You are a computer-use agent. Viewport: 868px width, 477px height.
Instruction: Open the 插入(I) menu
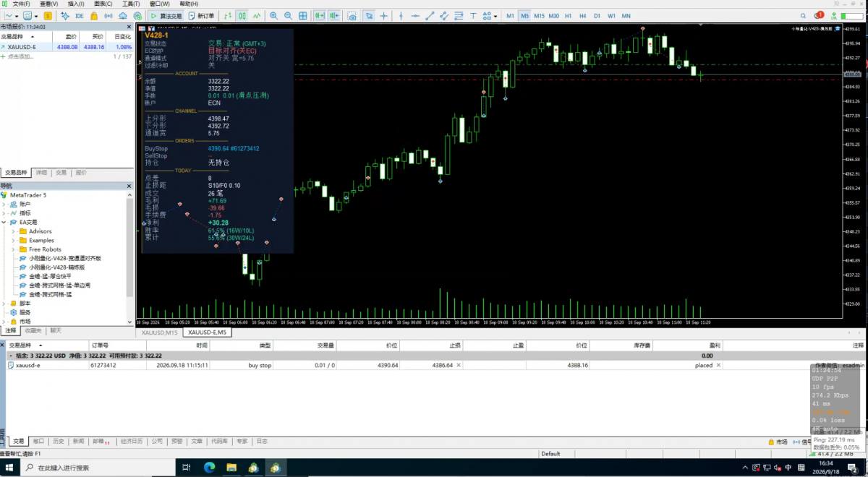pos(76,4)
